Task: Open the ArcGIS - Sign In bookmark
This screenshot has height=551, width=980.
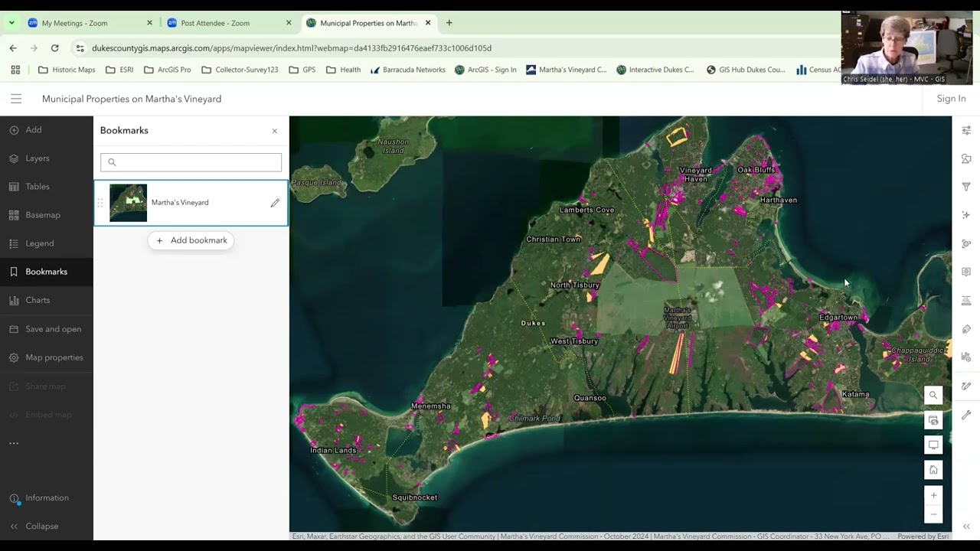Action: click(x=485, y=70)
